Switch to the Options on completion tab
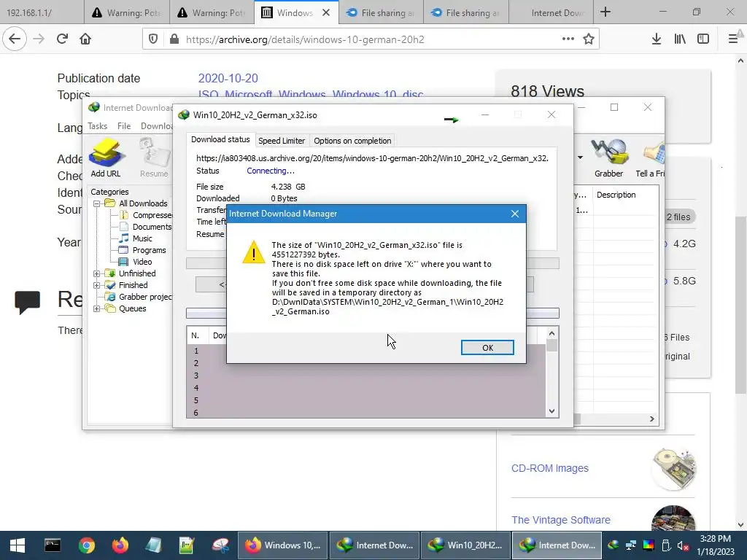 352,141
